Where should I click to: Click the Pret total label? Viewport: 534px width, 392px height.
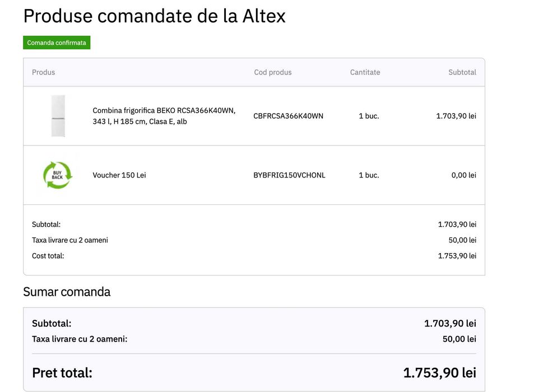(x=62, y=373)
